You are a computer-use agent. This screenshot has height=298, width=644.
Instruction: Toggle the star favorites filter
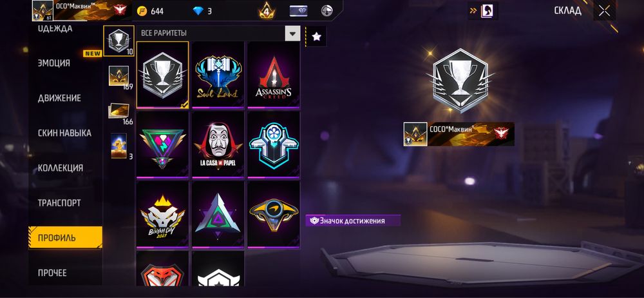[x=316, y=37]
